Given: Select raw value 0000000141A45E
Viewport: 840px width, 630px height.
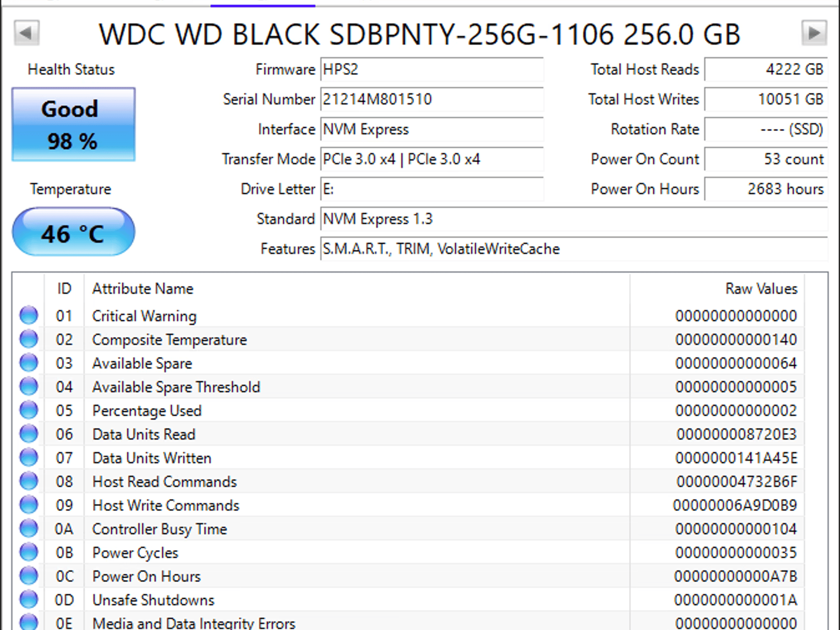Looking at the screenshot, I should point(736,458).
